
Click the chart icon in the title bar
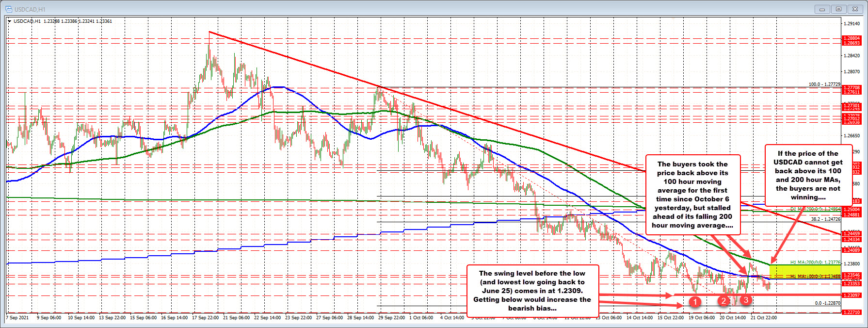pos(8,9)
